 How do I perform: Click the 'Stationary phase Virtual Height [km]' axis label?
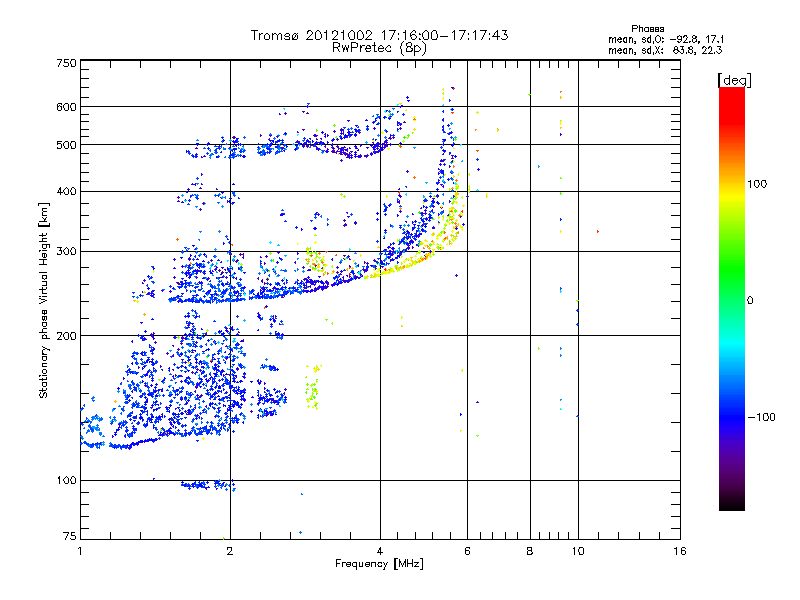coord(44,301)
